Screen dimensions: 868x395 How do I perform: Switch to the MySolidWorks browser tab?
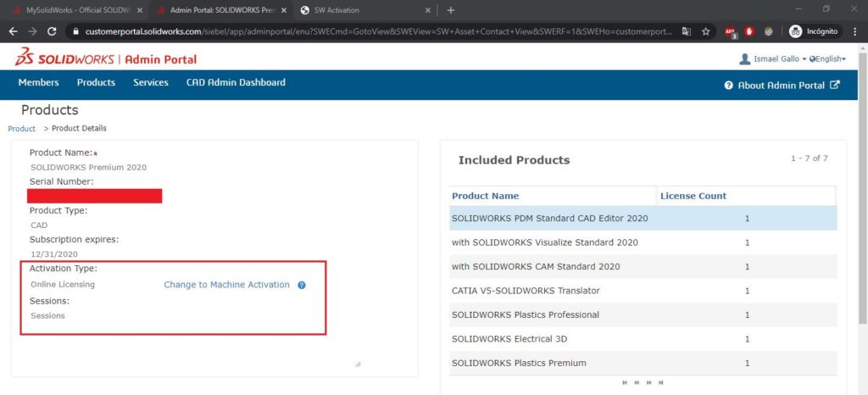coord(75,10)
